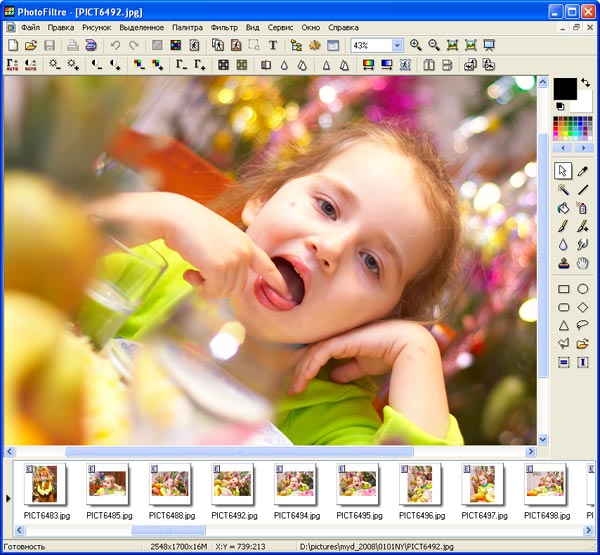Select the Hand scroll tool
The width and height of the screenshot is (600, 555).
click(x=583, y=263)
